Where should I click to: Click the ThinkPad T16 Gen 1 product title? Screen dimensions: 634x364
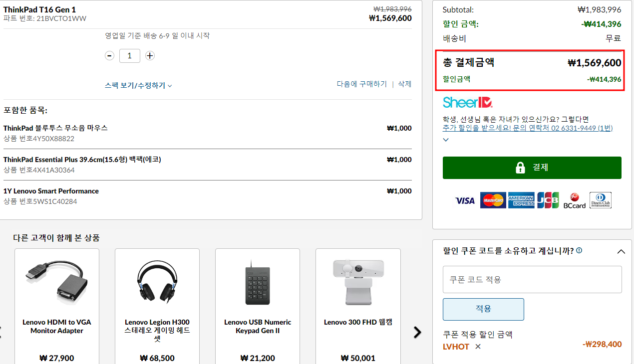point(39,9)
